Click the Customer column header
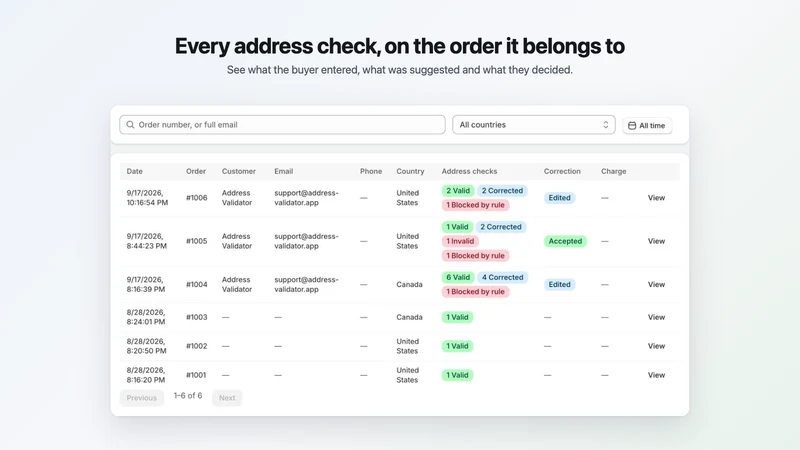800x450 pixels. point(239,171)
